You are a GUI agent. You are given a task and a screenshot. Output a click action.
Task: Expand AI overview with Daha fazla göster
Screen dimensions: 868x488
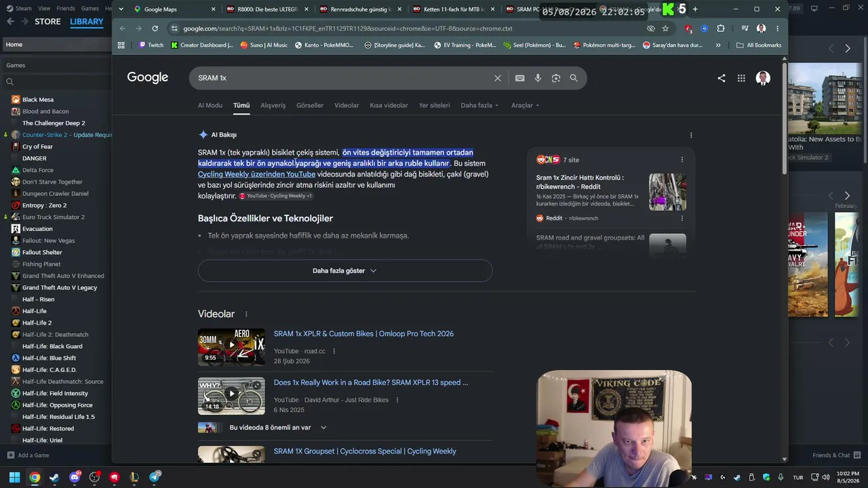345,270
